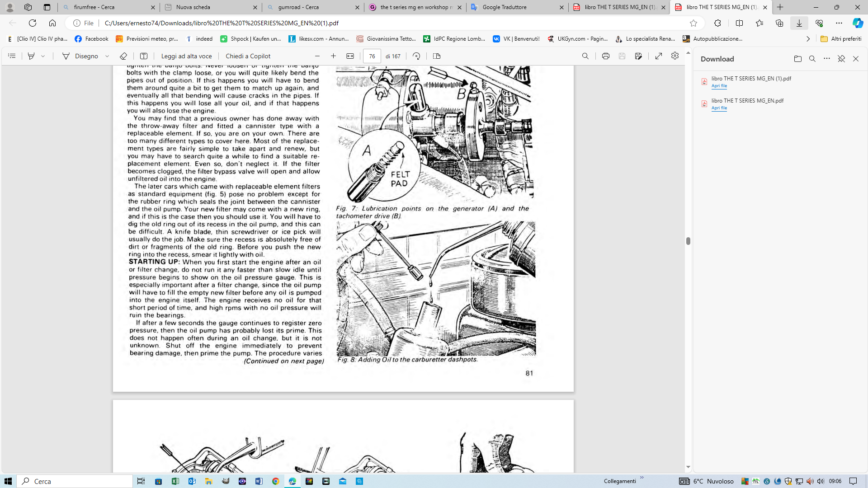Toggle page view layout icon
Viewport: 868px width, 488px height.
(437, 56)
